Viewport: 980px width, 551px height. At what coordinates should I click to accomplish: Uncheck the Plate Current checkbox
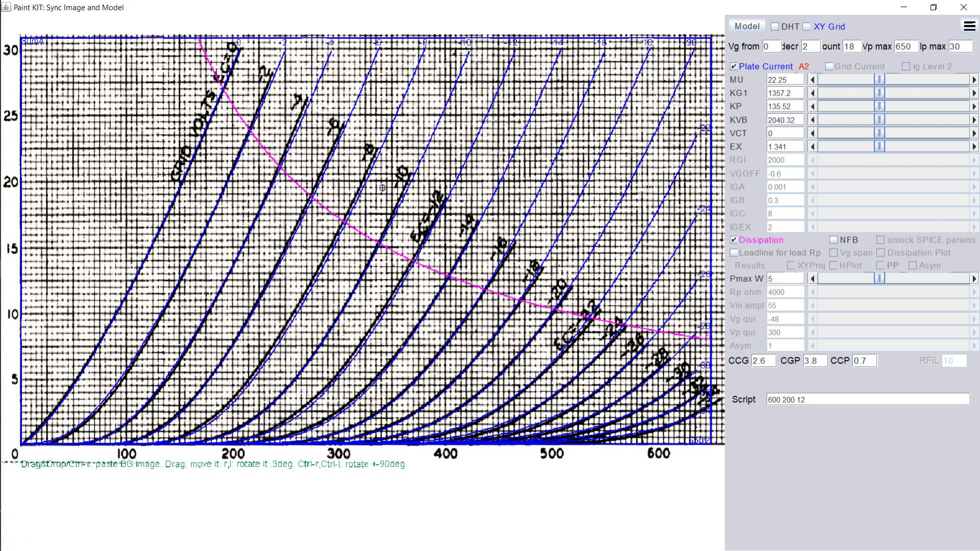click(734, 66)
